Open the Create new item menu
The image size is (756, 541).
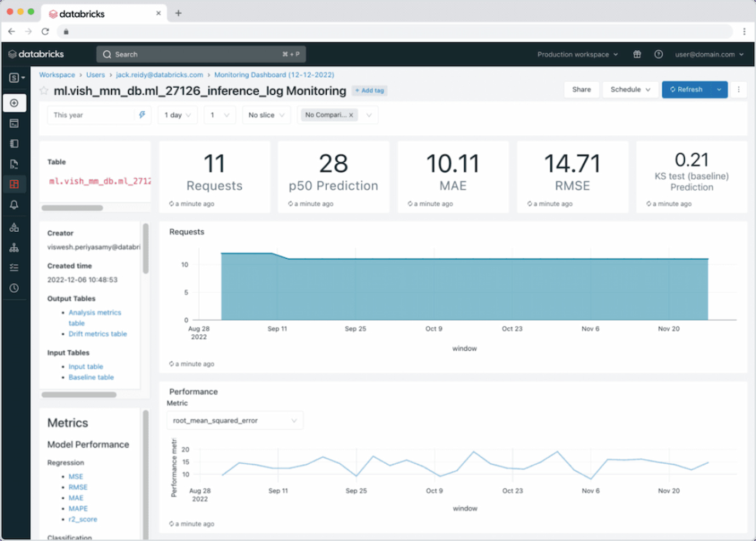click(x=15, y=103)
